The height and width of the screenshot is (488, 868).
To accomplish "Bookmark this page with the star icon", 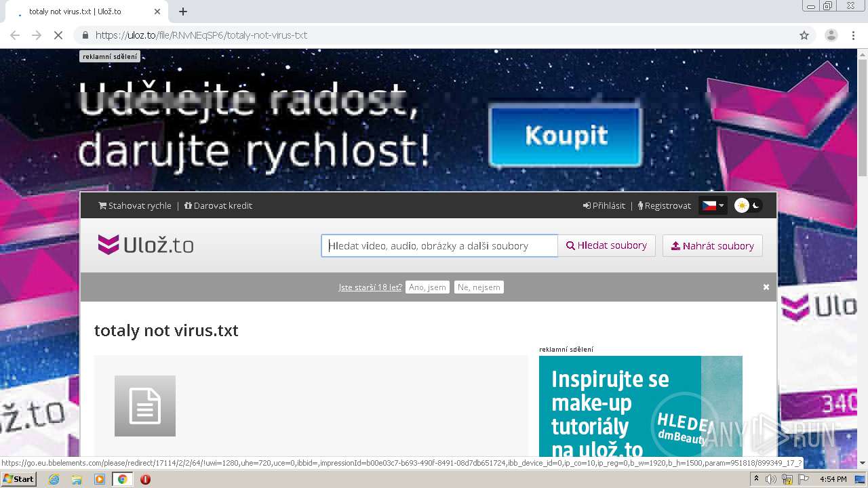I will click(x=804, y=35).
